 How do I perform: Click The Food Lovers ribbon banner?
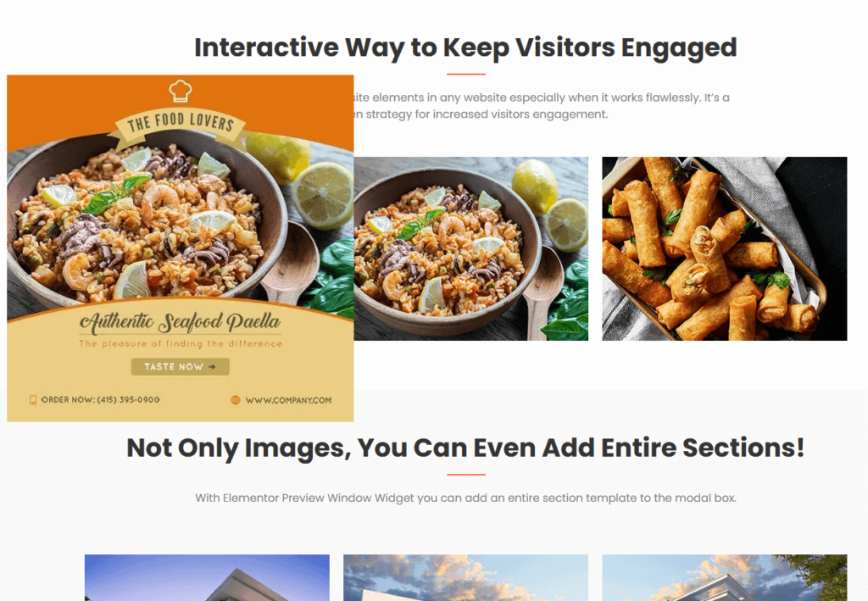click(x=181, y=125)
